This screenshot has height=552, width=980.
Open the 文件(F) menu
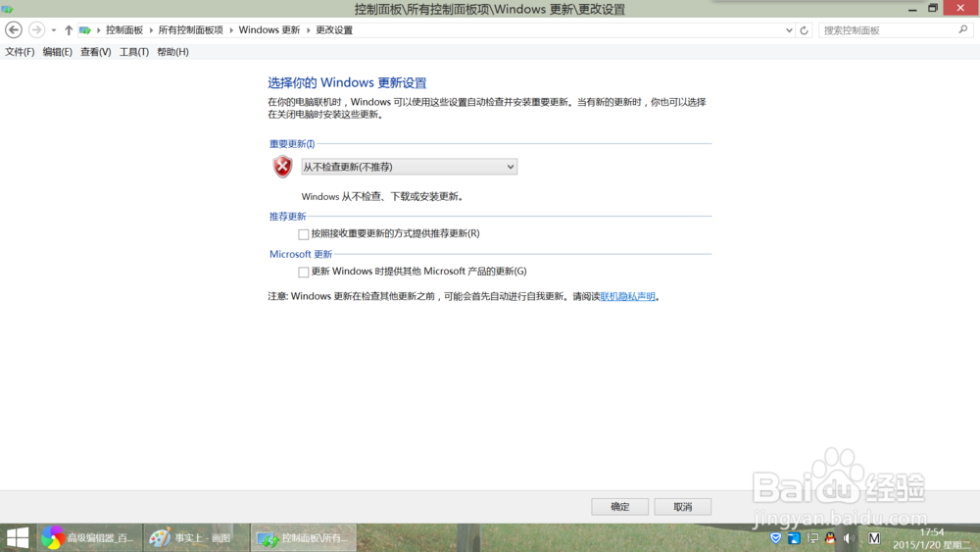[x=20, y=52]
